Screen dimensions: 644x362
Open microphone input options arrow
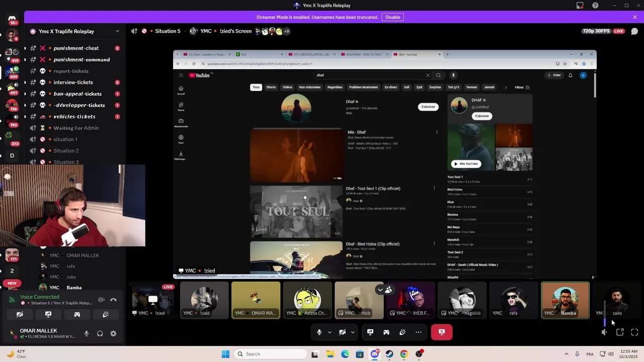tap(330, 332)
